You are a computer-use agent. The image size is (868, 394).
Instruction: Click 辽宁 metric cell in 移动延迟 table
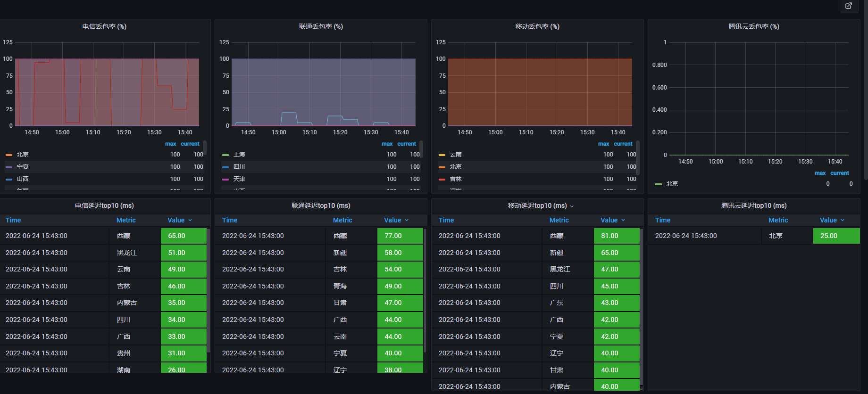[568, 353]
